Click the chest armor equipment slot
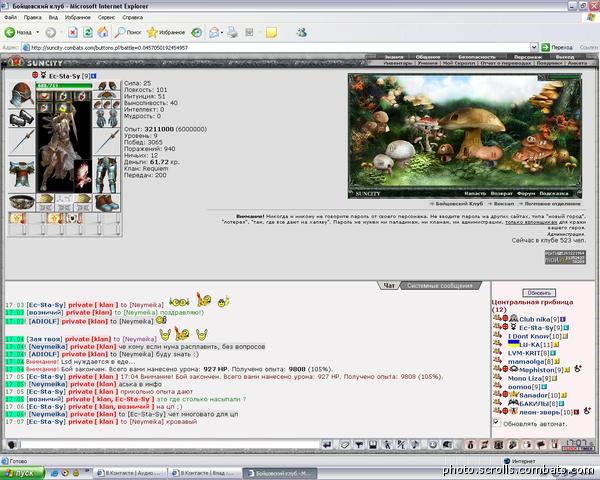Screen dimensions: 600x480 coord(21,174)
